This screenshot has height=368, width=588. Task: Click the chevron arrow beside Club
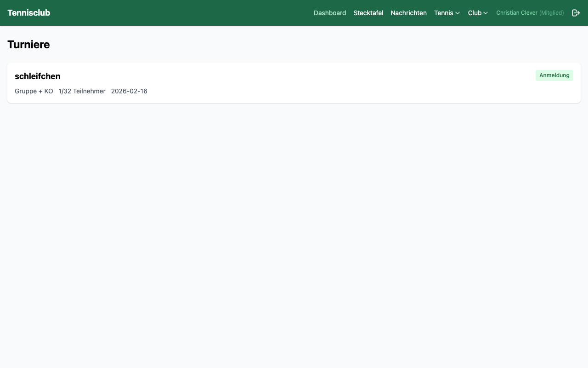486,13
